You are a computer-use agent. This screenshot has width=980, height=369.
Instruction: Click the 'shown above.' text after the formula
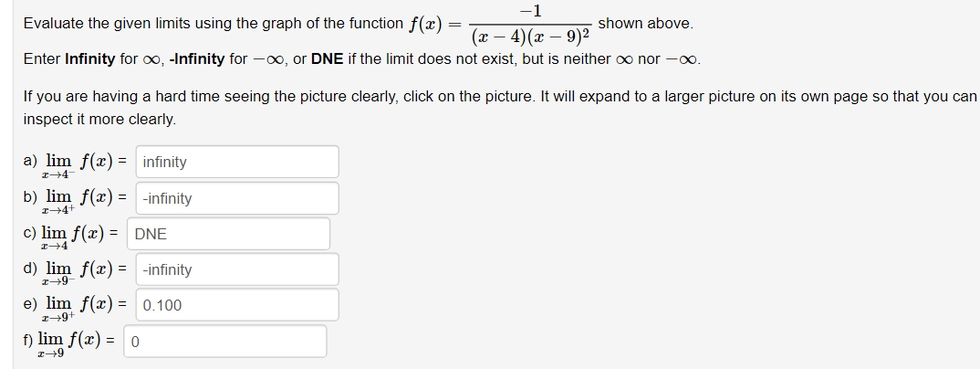coord(646,24)
